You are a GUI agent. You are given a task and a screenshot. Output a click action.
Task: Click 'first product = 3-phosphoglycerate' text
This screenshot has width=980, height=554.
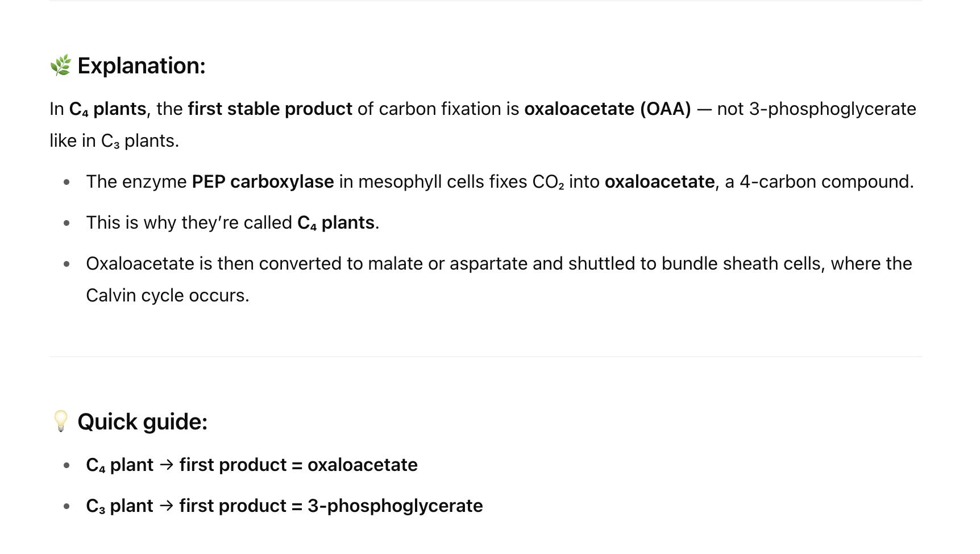coord(331,506)
